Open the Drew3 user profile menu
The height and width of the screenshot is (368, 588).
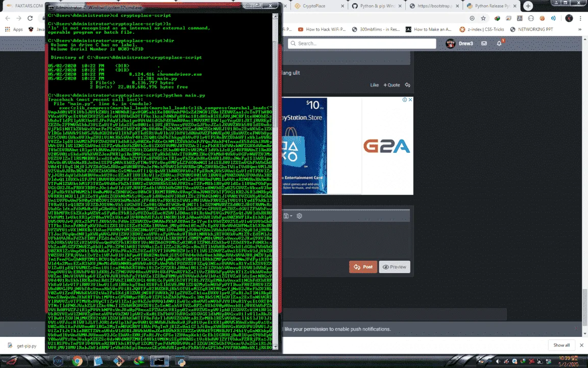460,43
